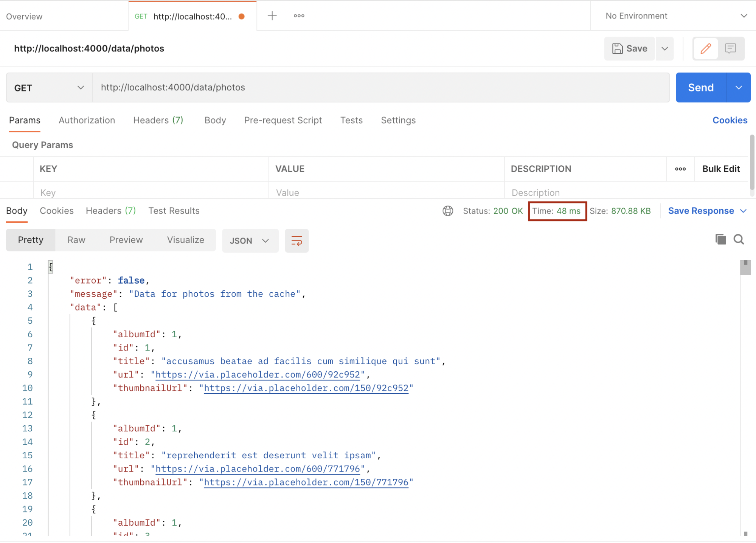The image size is (756, 543).
Task: Switch response view to Visualize
Action: pyautogui.click(x=185, y=240)
